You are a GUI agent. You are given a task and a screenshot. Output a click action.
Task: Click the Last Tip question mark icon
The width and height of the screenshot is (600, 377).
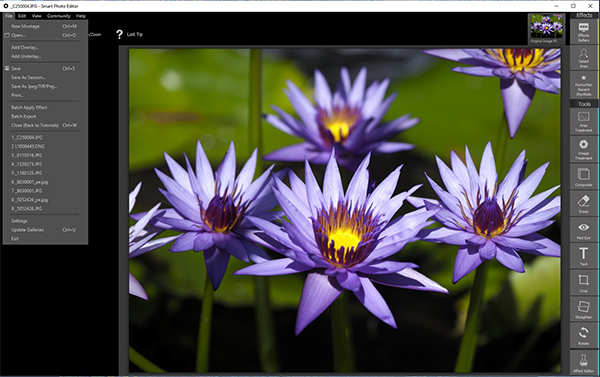[x=119, y=34]
